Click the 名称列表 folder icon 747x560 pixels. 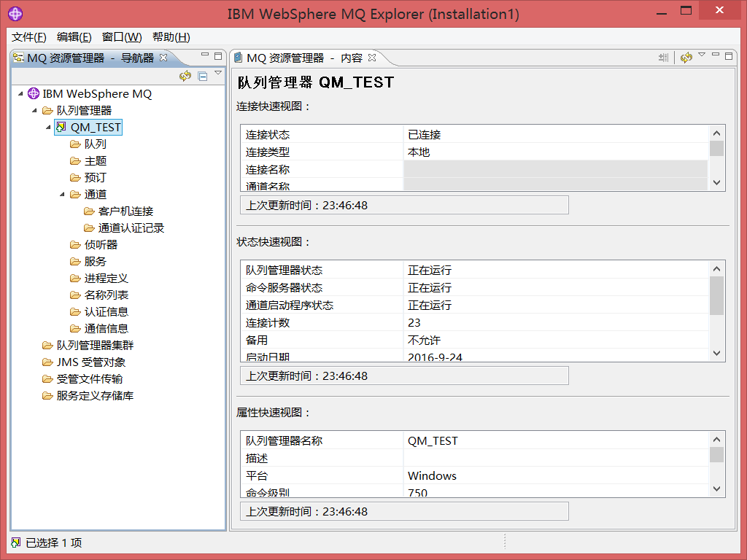(x=75, y=295)
